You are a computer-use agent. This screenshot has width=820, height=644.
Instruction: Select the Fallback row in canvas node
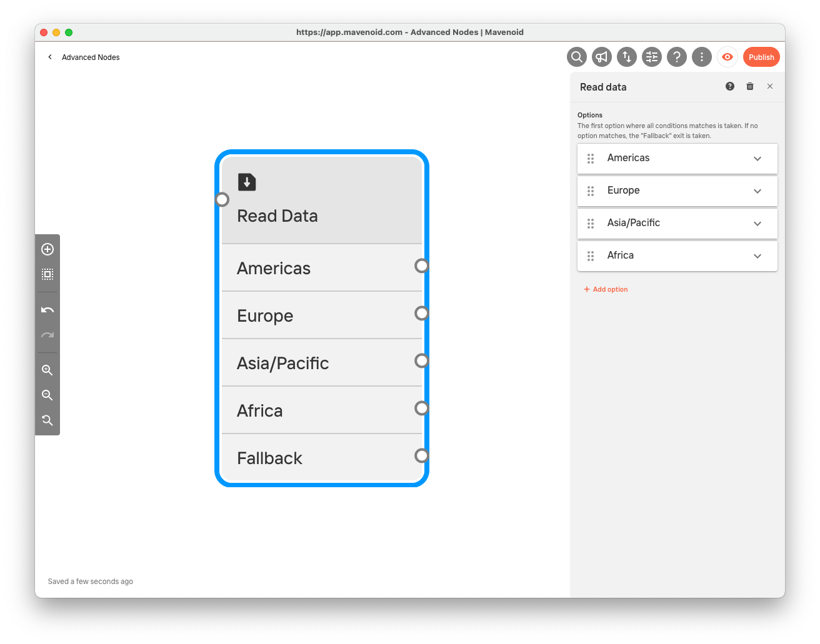coord(322,458)
